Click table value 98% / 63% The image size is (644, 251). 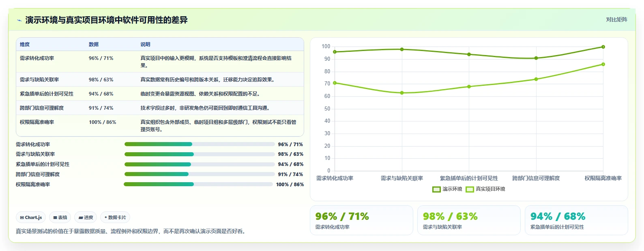101,80
